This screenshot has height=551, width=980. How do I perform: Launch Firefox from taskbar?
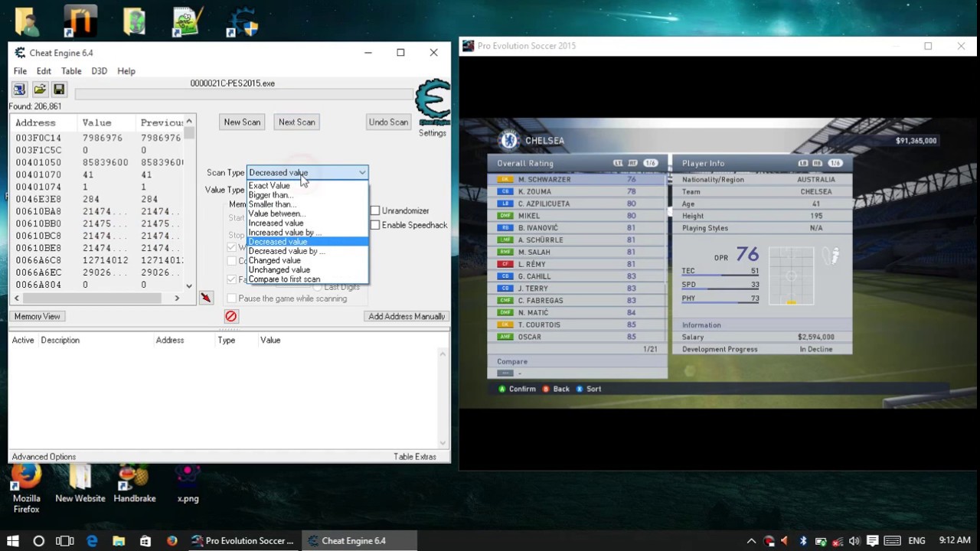(172, 540)
